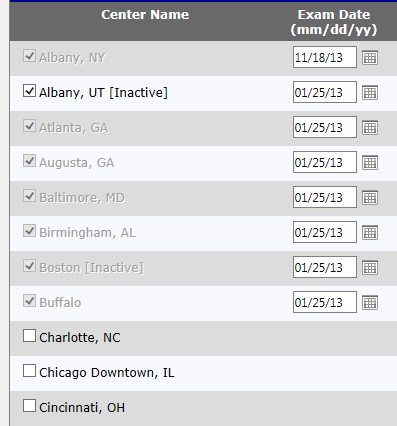Image resolution: width=397 pixels, height=426 pixels.
Task: Open calendar picker for Albany, UT row
Action: point(370,93)
